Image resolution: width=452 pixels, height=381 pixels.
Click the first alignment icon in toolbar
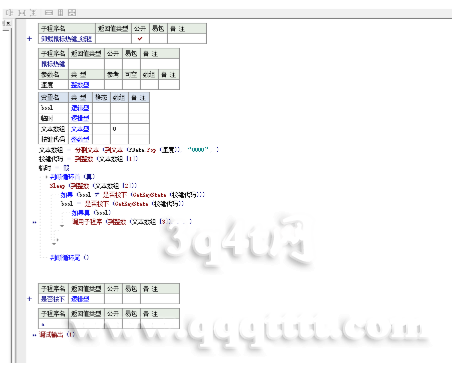[x=9, y=13]
